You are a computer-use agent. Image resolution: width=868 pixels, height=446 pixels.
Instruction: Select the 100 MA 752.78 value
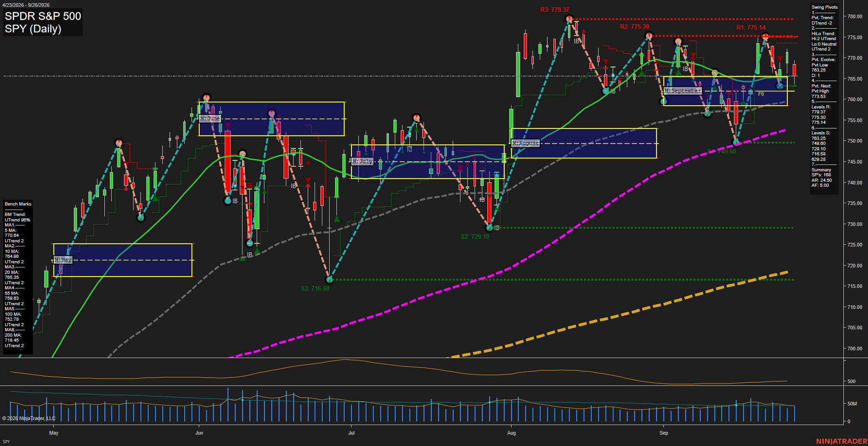13,317
